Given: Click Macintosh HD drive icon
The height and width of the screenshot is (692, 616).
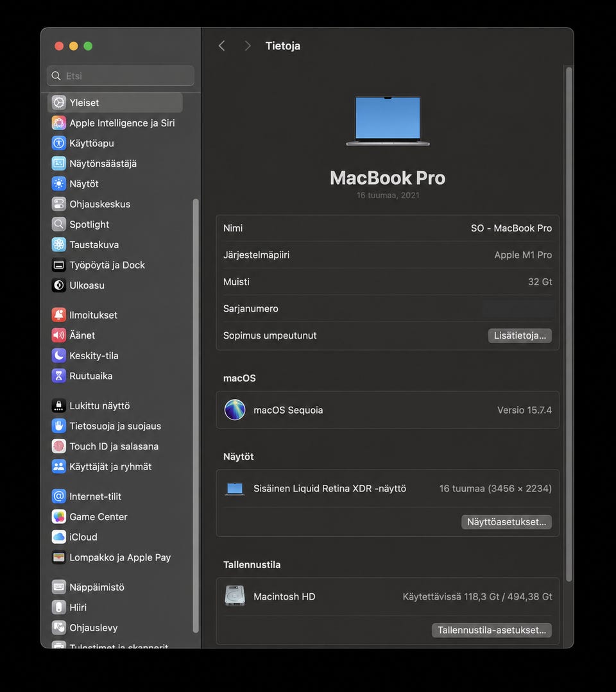Looking at the screenshot, I should coord(235,596).
